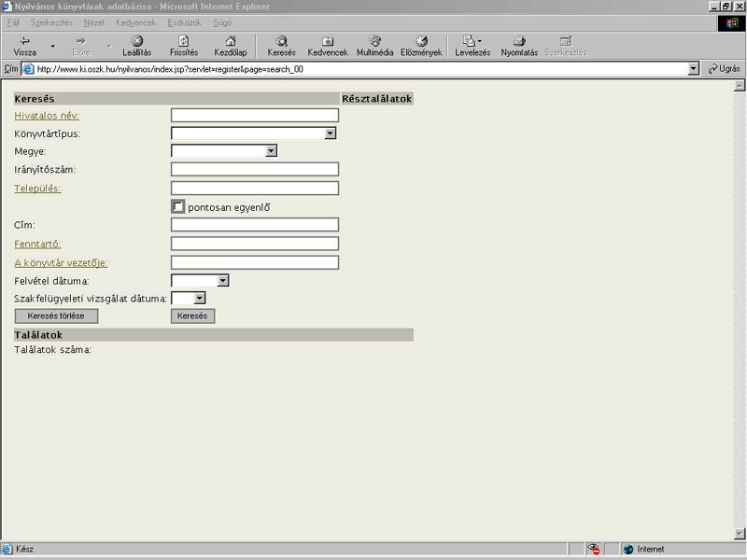Open the Felvétel dátuma dropdown
Viewport: 747px width, 560px height.
pos(200,281)
